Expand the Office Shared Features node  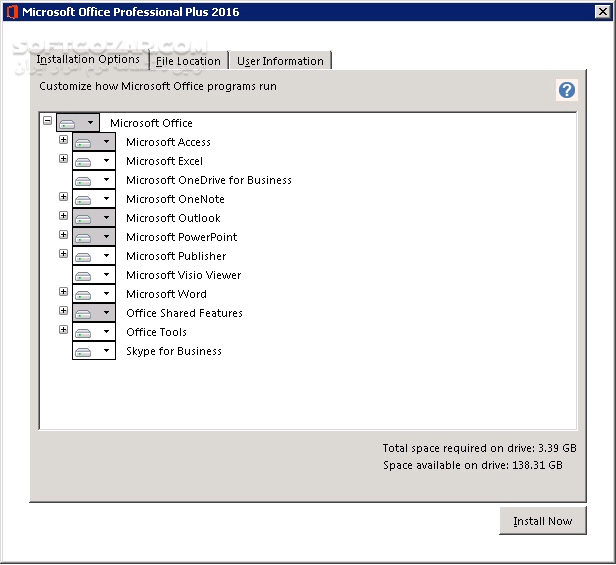coord(63,310)
